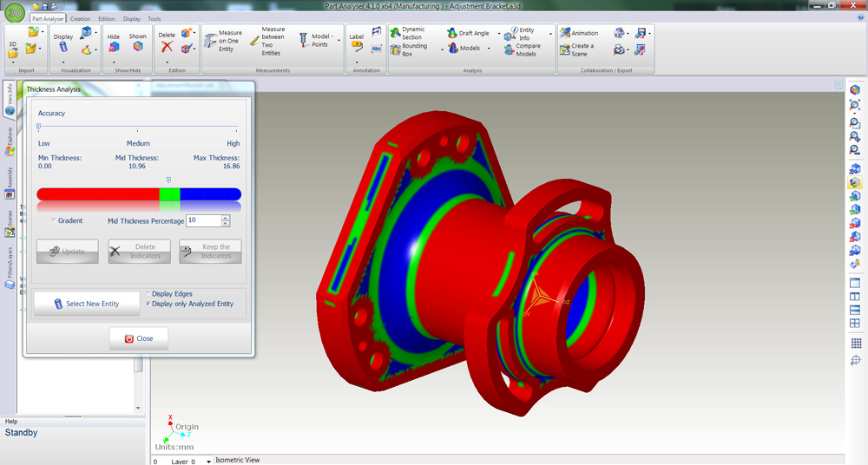Screen dimensions: 868x465
Task: Switch to the Creation ribbon tab
Action: pos(80,18)
